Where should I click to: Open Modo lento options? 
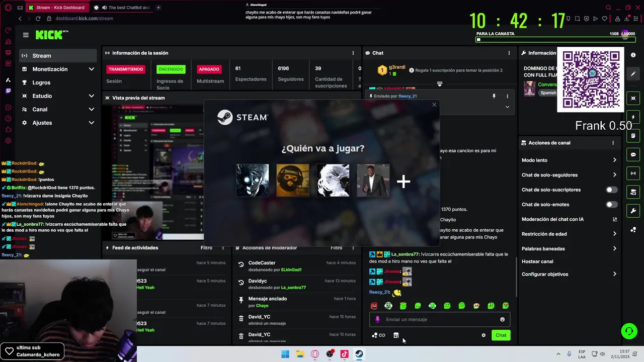(x=569, y=160)
